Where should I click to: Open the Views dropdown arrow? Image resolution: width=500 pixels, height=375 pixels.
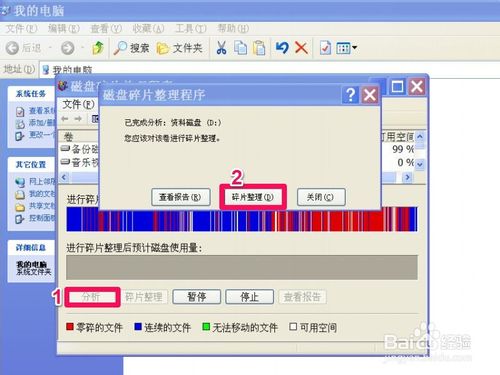[x=354, y=48]
